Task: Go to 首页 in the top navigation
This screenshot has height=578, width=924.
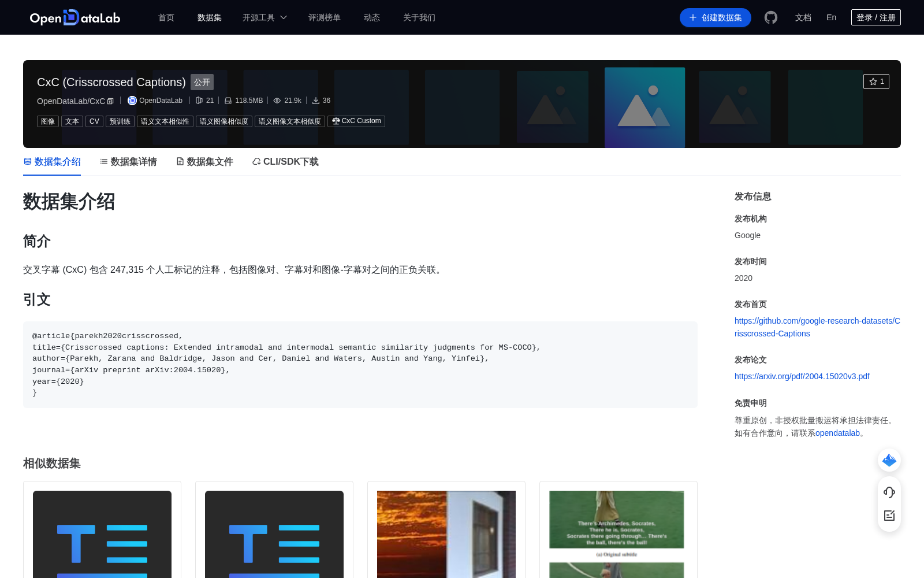Action: tap(166, 17)
